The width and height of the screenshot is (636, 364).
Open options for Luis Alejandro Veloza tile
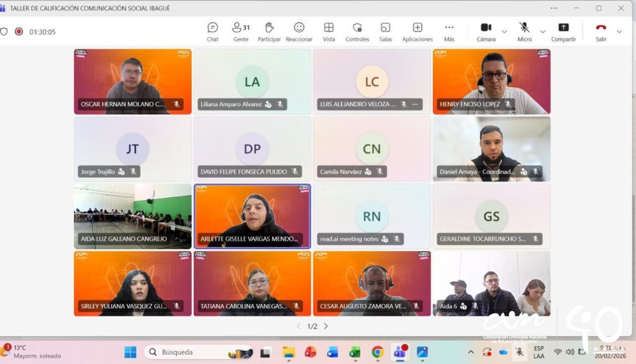click(x=415, y=104)
